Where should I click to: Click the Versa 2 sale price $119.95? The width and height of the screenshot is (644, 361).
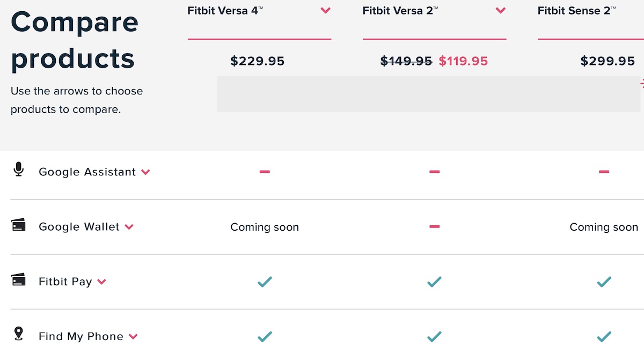[x=463, y=61]
